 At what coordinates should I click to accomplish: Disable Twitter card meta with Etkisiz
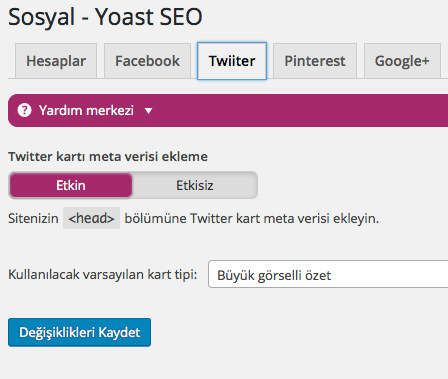(195, 185)
